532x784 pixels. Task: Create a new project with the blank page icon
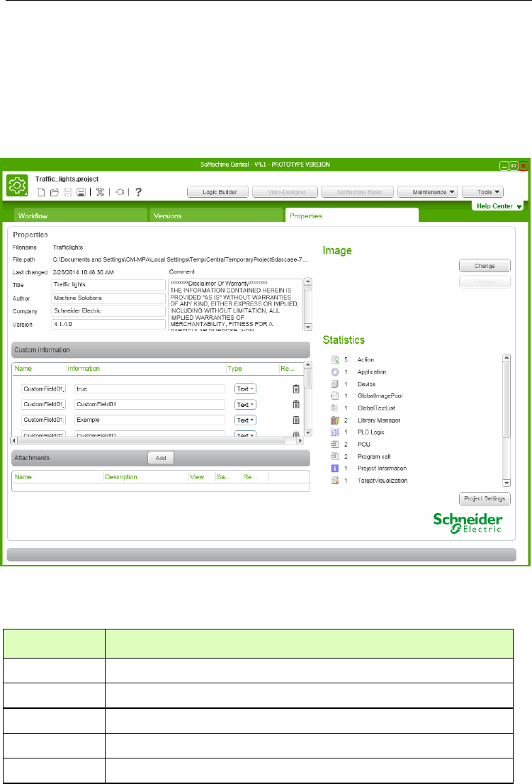click(42, 192)
